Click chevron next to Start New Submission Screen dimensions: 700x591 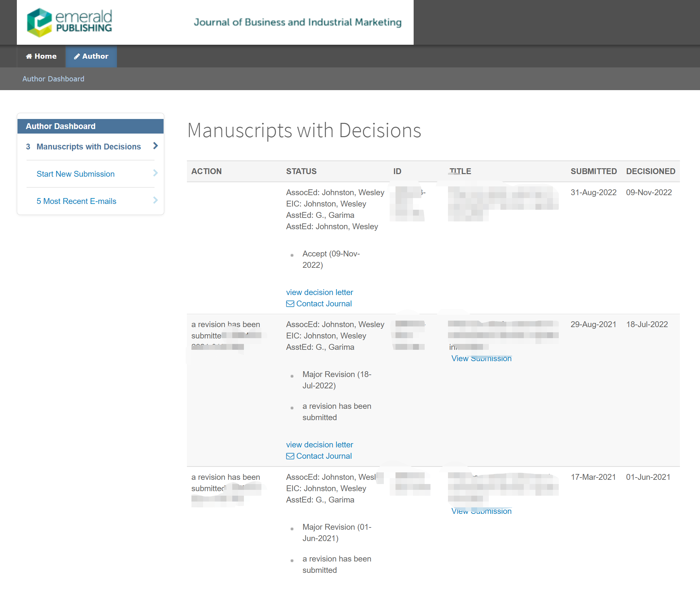tap(155, 173)
